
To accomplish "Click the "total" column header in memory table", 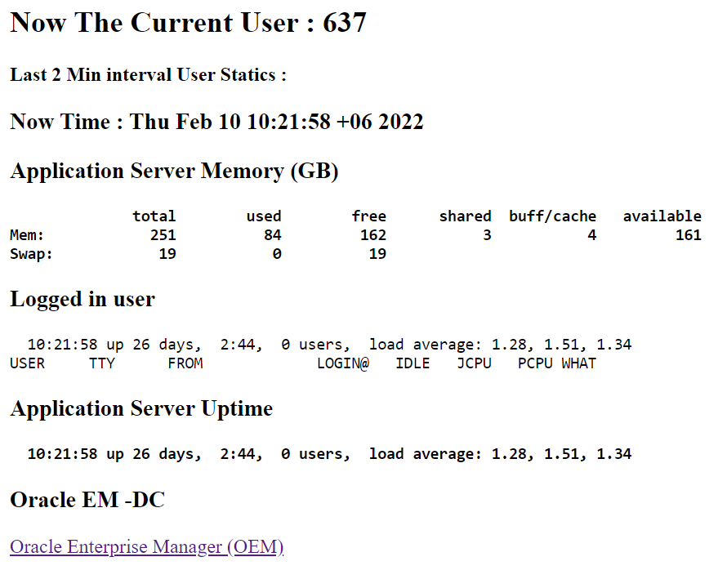I will tap(154, 216).
